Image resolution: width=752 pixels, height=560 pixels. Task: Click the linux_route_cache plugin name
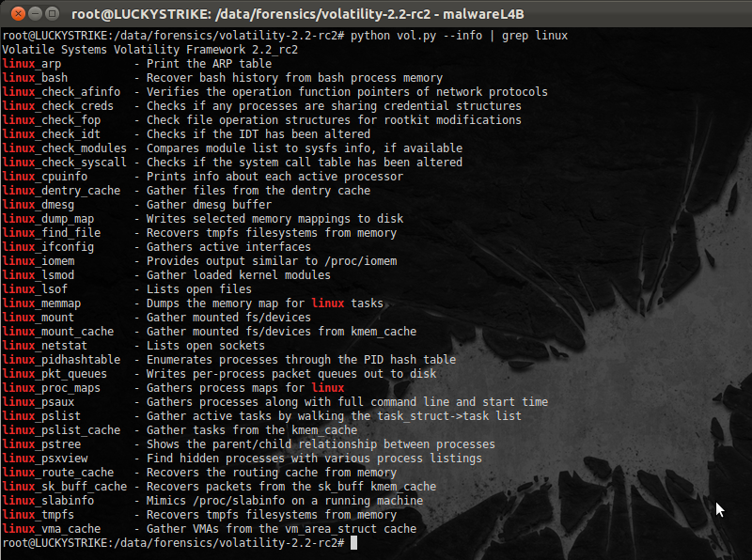point(58,473)
